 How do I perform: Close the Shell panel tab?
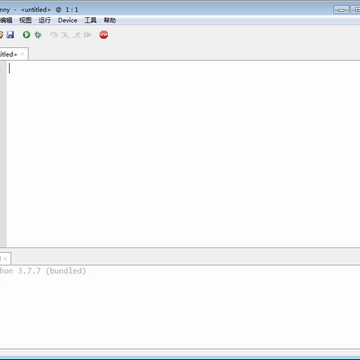[x=5, y=259]
